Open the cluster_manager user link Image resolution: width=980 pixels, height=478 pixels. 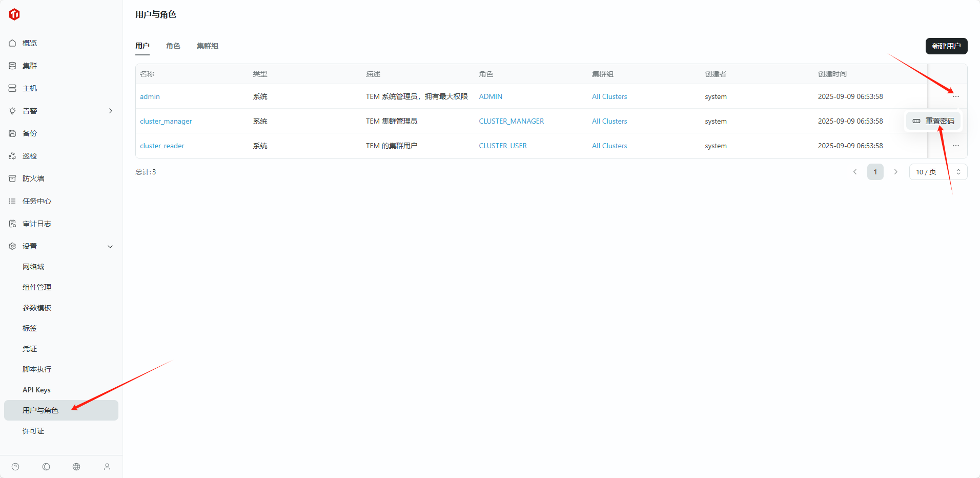(x=166, y=121)
